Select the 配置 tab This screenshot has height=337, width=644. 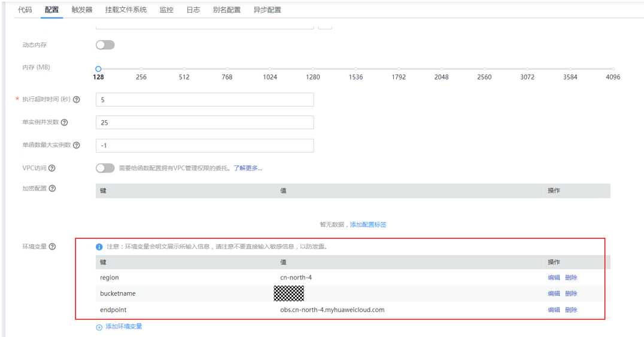click(51, 10)
